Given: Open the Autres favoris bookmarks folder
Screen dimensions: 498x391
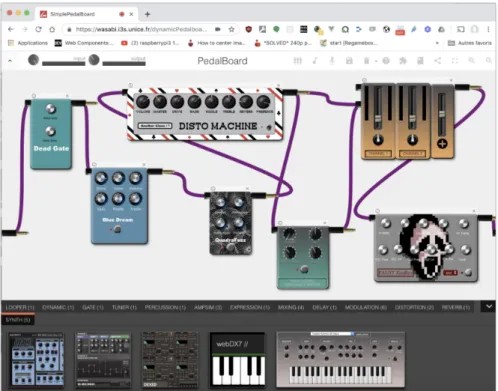Looking at the screenshot, I should click(x=470, y=43).
